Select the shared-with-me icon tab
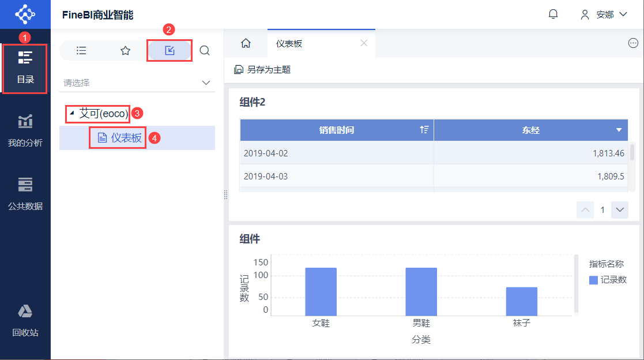The image size is (644, 360). pyautogui.click(x=170, y=51)
